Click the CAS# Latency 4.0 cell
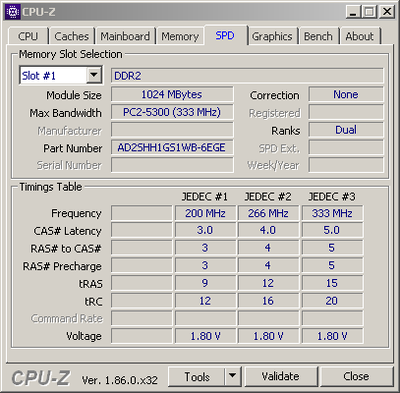Image resolution: width=400 pixels, height=393 pixels. 268,230
